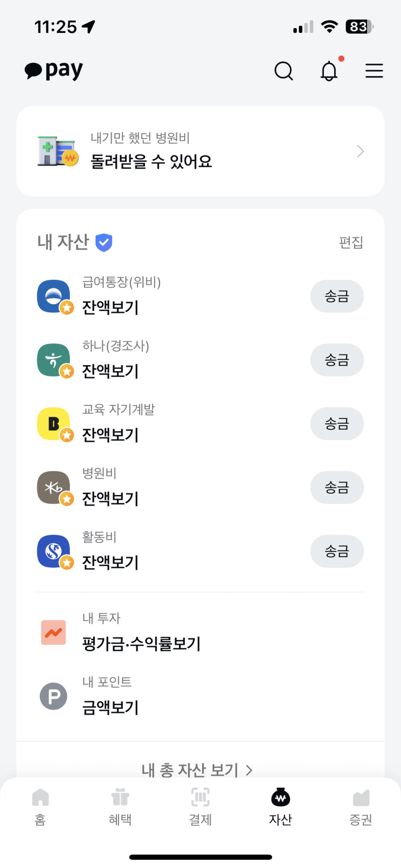Image resolution: width=401 pixels, height=868 pixels.
Task: Open the search magnifier icon
Action: (x=284, y=71)
